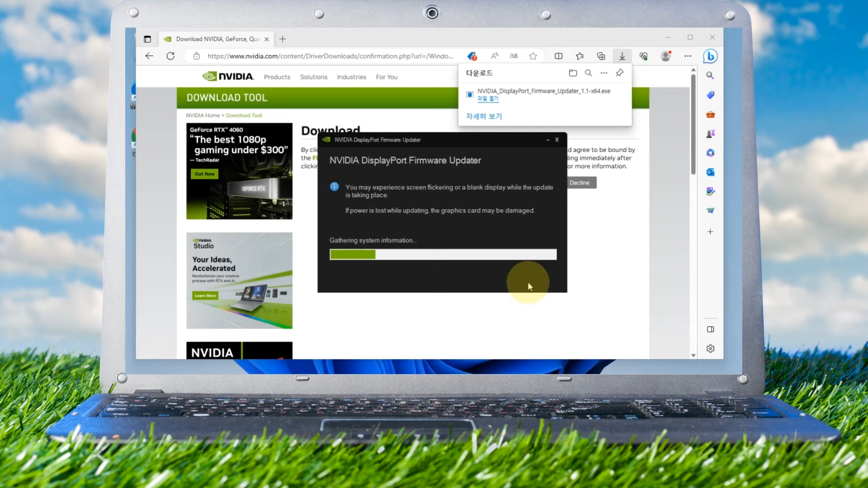Add a new sidebar app
Screen dimensions: 868x488
click(710, 232)
